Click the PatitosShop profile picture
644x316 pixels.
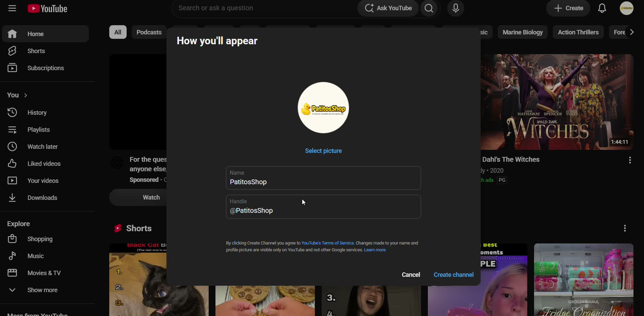323,108
